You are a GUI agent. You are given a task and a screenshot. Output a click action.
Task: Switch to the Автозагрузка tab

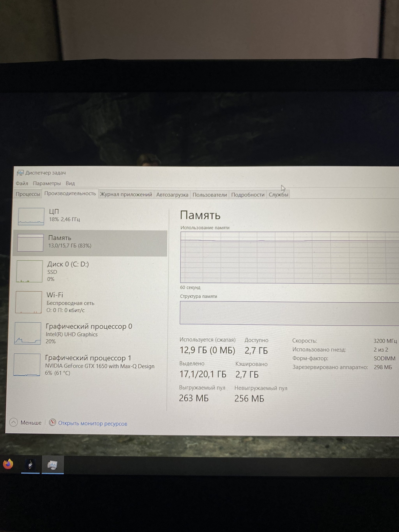click(x=172, y=195)
